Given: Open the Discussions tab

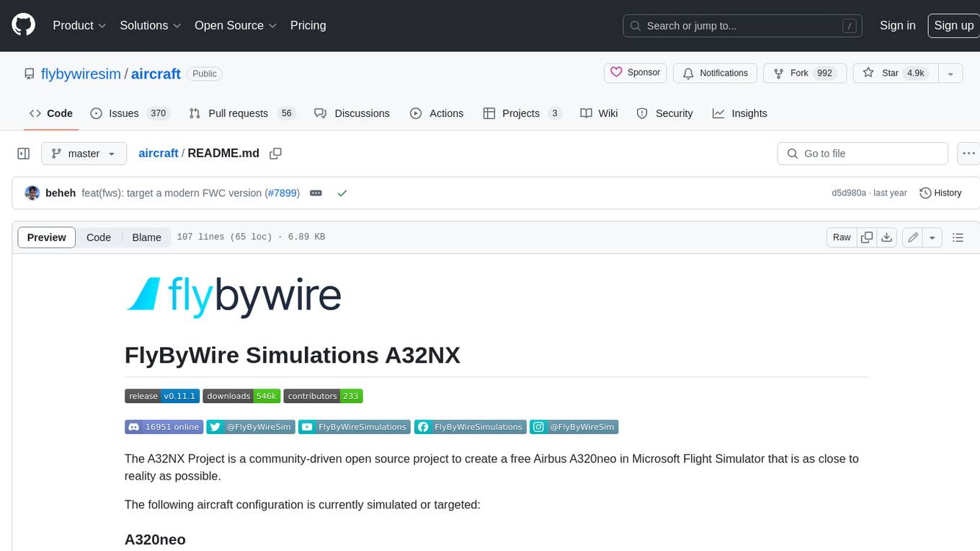Looking at the screenshot, I should [352, 113].
